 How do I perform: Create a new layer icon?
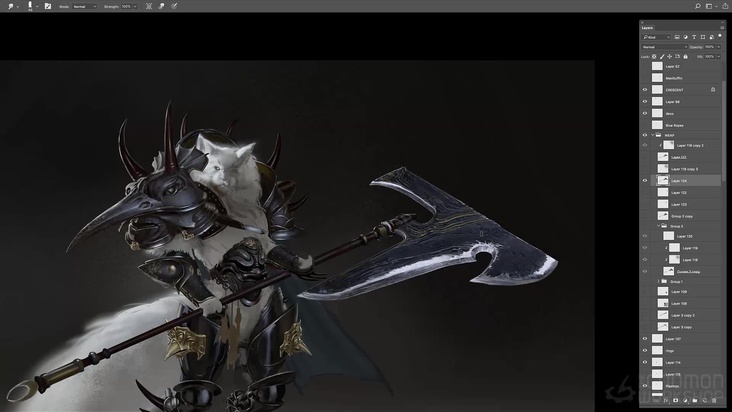coord(704,400)
